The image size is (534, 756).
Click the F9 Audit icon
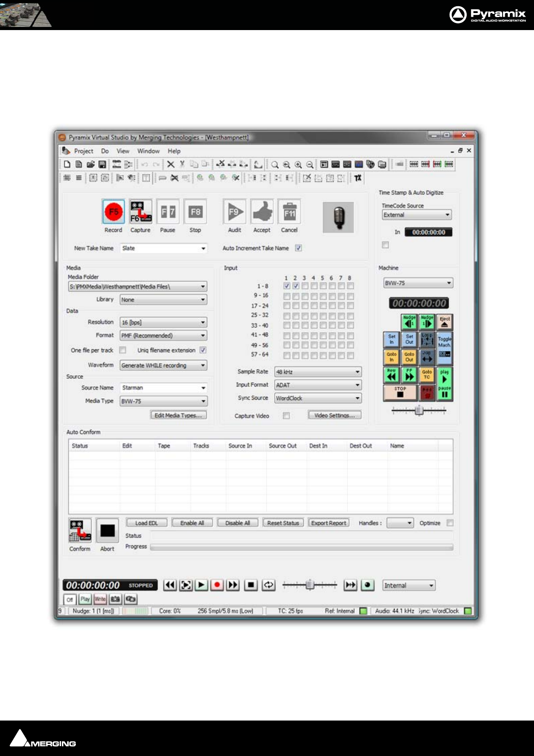[234, 211]
